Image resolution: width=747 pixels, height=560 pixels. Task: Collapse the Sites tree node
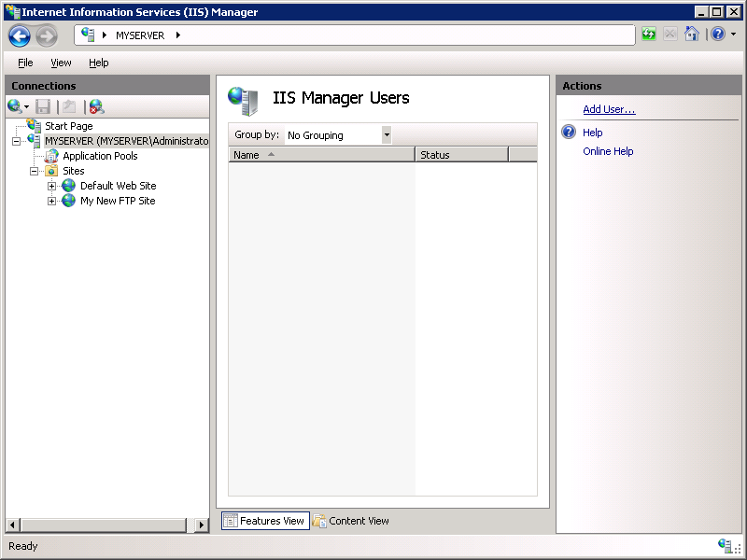tap(35, 171)
